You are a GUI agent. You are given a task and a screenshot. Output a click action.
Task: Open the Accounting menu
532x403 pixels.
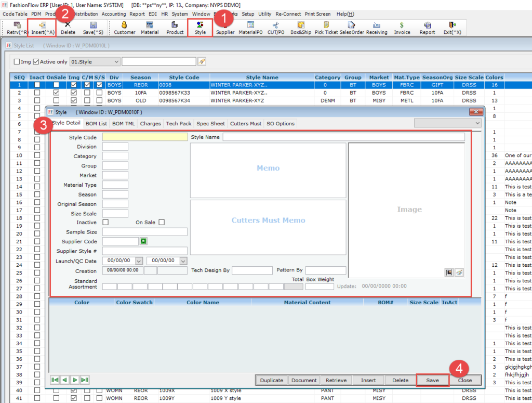tap(113, 14)
